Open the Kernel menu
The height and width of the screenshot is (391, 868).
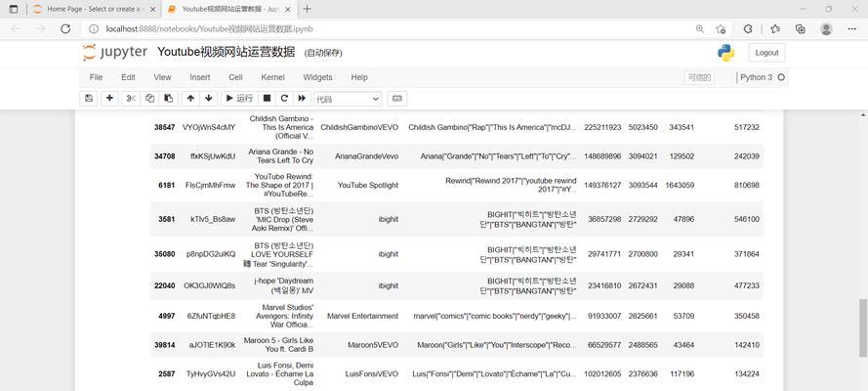pos(273,77)
